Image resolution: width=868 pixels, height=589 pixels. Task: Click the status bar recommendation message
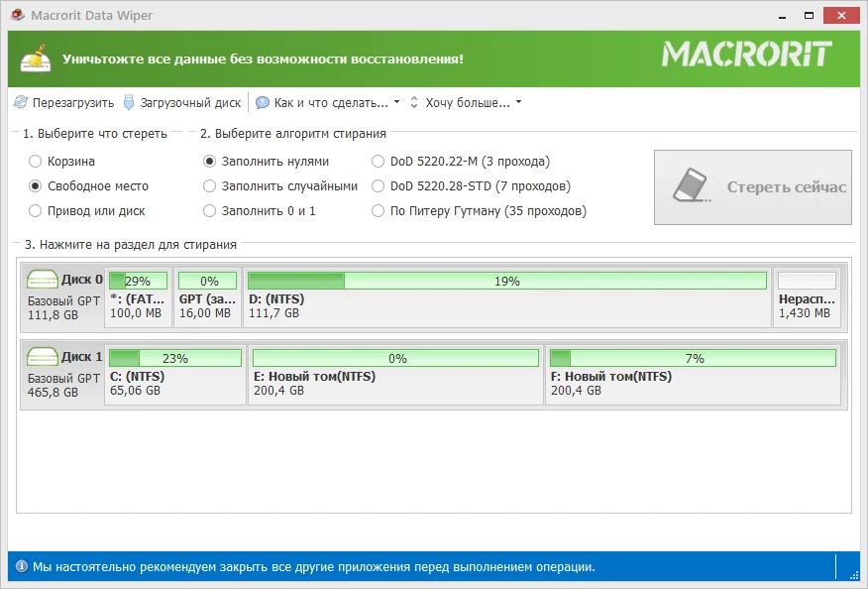tap(314, 567)
